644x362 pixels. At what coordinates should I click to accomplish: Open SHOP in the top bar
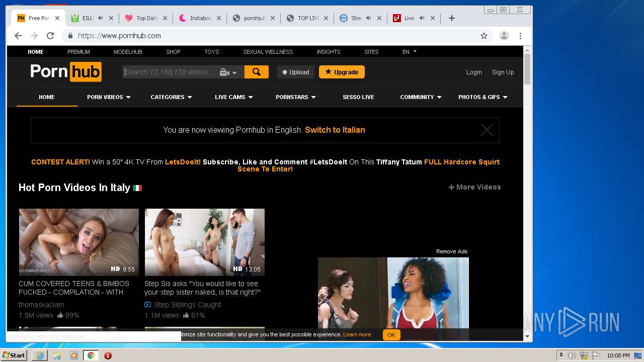(x=173, y=52)
